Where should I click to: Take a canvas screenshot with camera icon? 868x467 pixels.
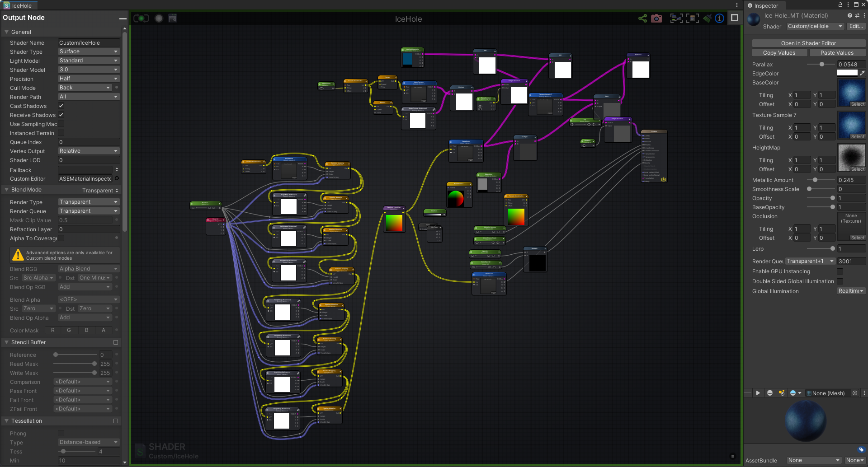(x=656, y=19)
